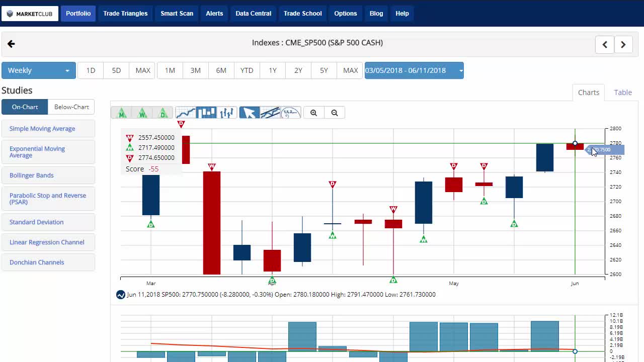
Task: Click the 2557.450000 weekly triangle value
Action: 156,137
